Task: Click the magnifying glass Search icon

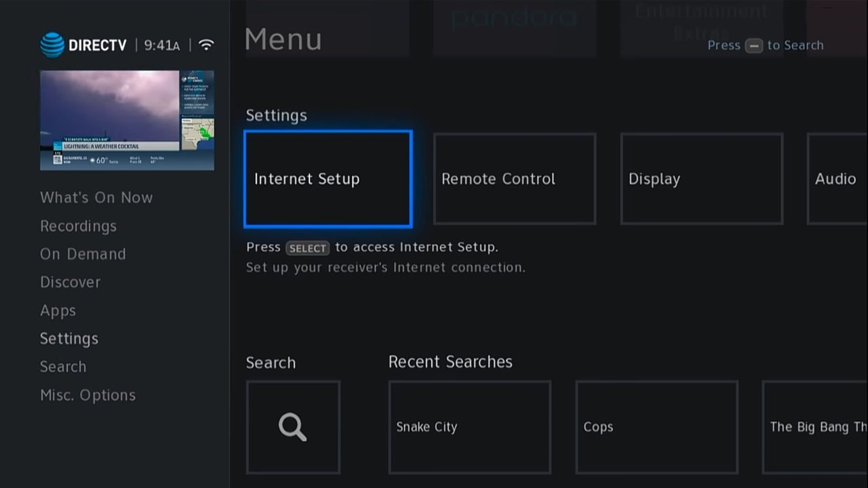Action: pyautogui.click(x=292, y=427)
